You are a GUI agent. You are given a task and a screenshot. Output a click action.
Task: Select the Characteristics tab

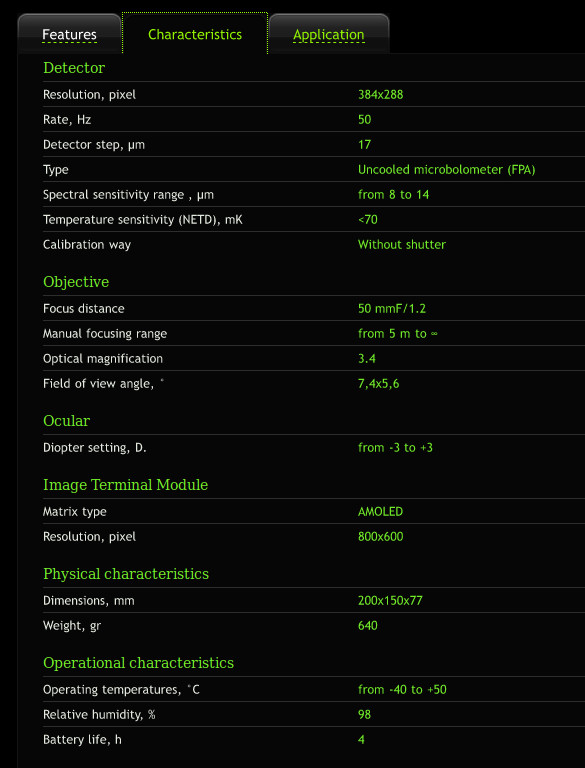(x=195, y=34)
